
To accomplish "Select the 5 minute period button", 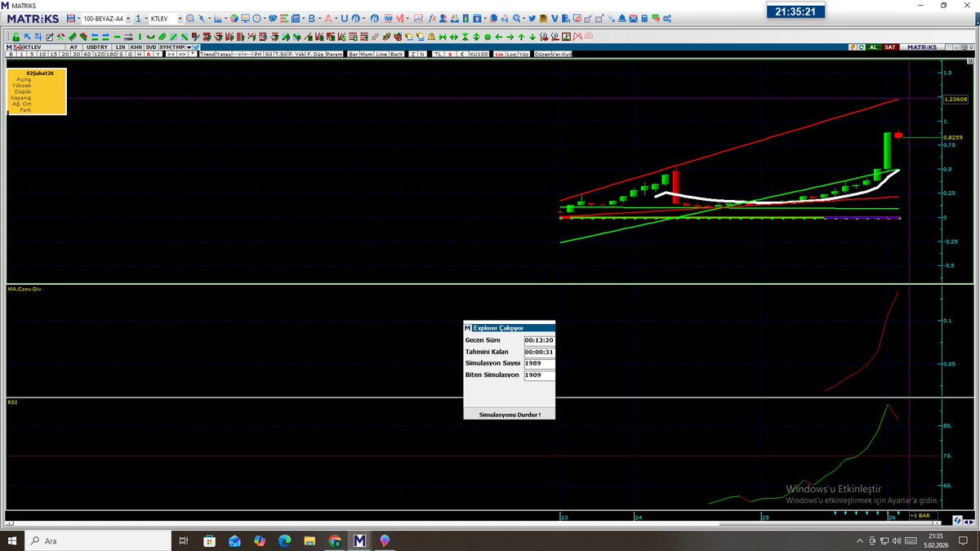I will tap(31, 54).
